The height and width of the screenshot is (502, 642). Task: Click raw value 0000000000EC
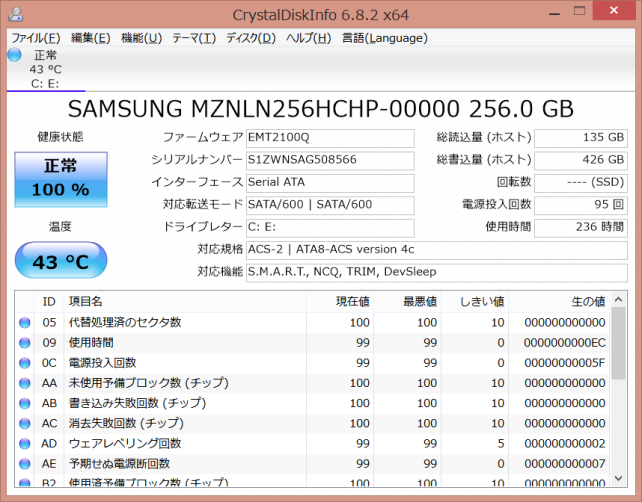[565, 343]
